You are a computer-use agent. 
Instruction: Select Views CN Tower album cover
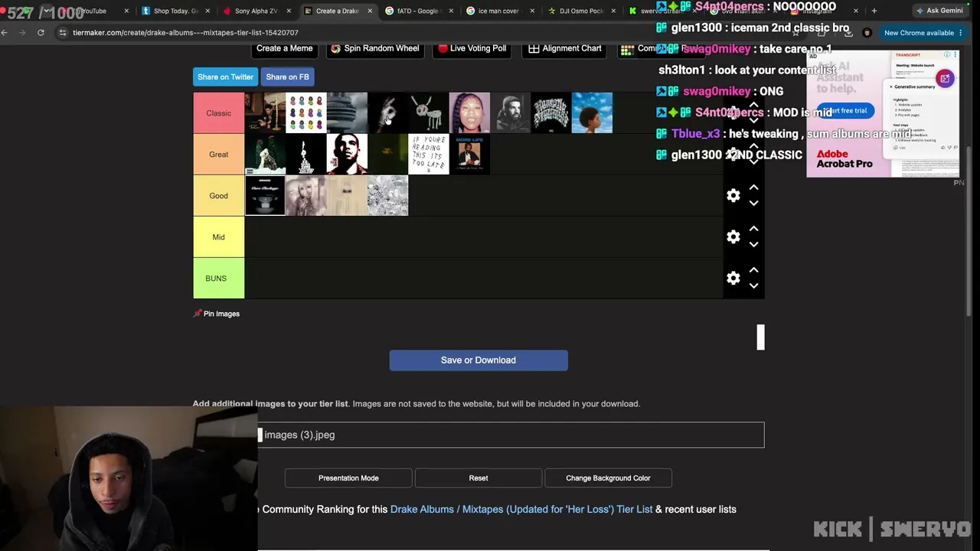(x=347, y=113)
